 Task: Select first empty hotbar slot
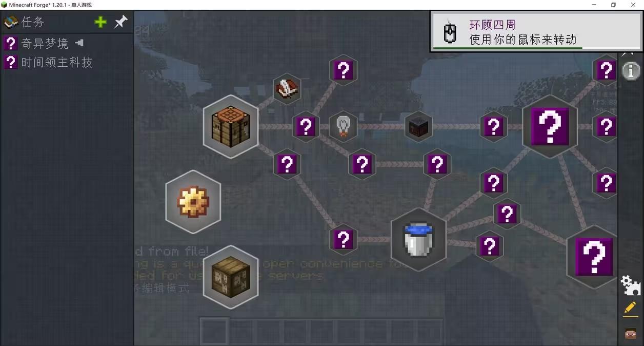[x=213, y=332]
